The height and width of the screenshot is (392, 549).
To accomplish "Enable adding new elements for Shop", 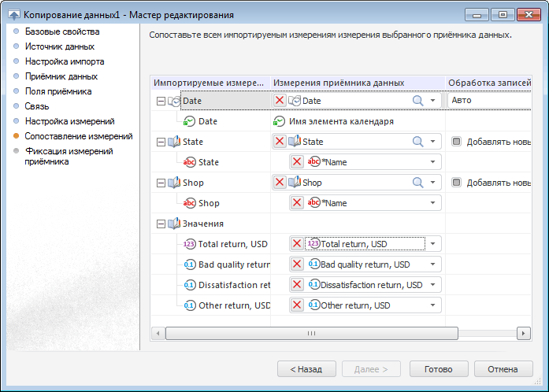I will [456, 183].
